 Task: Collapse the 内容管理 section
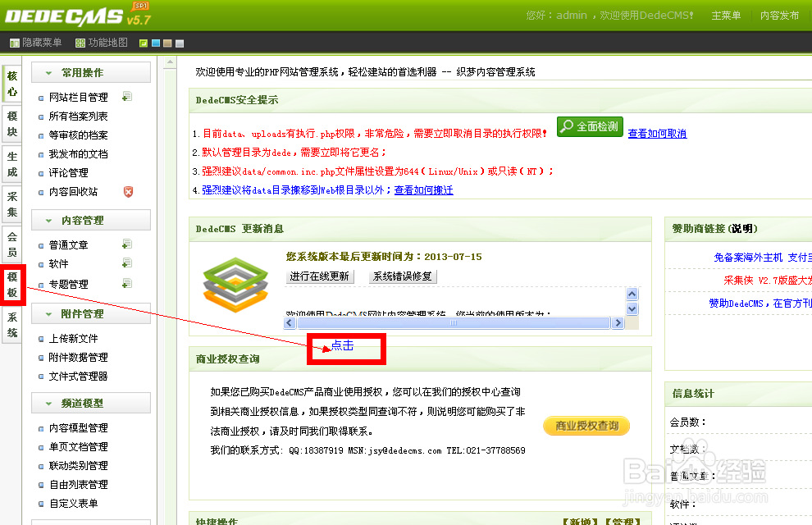tap(90, 220)
